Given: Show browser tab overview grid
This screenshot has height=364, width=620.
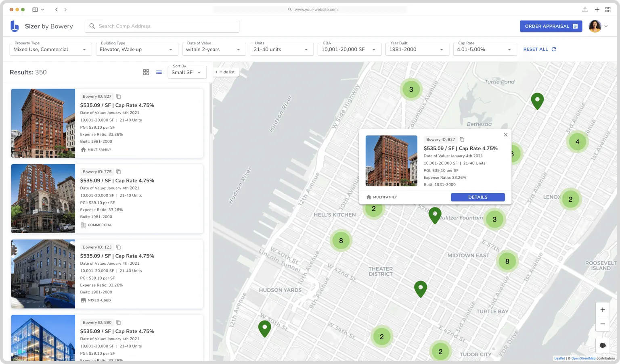Looking at the screenshot, I should tap(608, 9).
